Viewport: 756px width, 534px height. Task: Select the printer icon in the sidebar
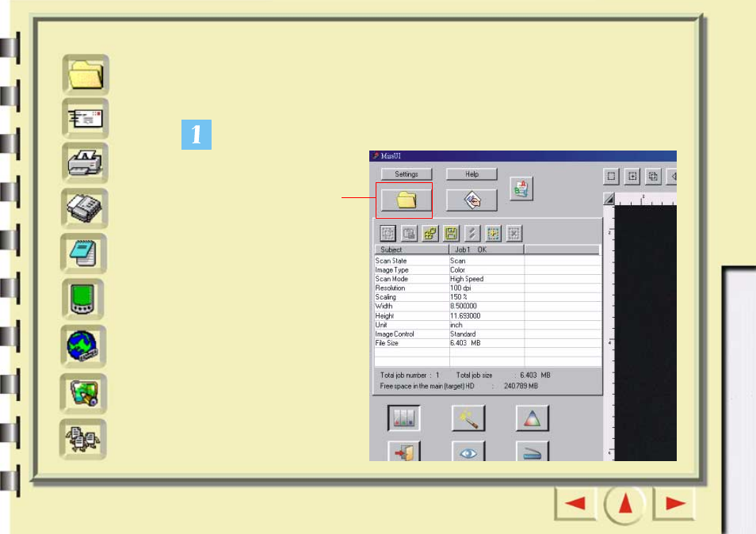(x=85, y=163)
